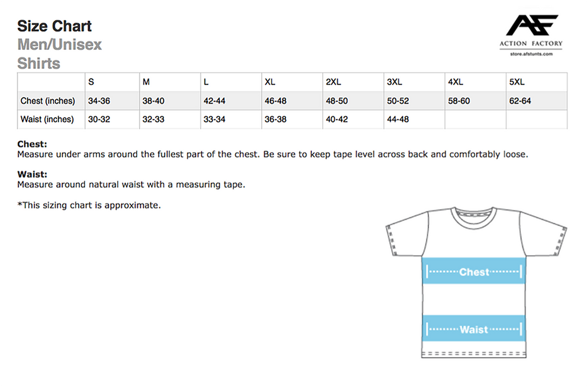Click the bold Waist: instruction heading
The width and height of the screenshot is (588, 387).
pos(32,174)
